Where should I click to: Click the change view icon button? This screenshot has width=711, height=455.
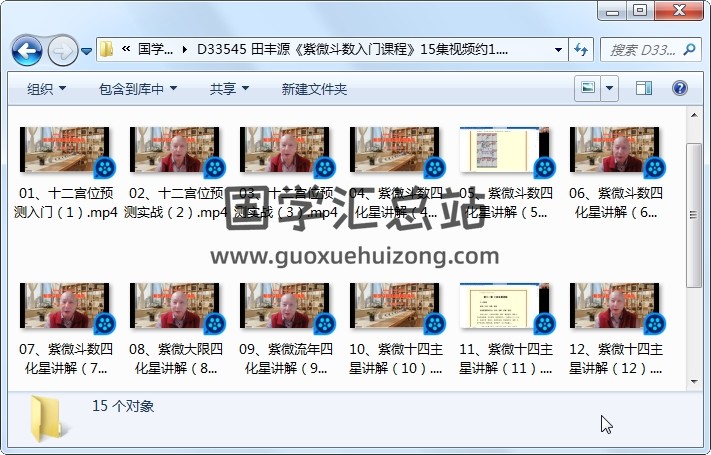pyautogui.click(x=588, y=88)
